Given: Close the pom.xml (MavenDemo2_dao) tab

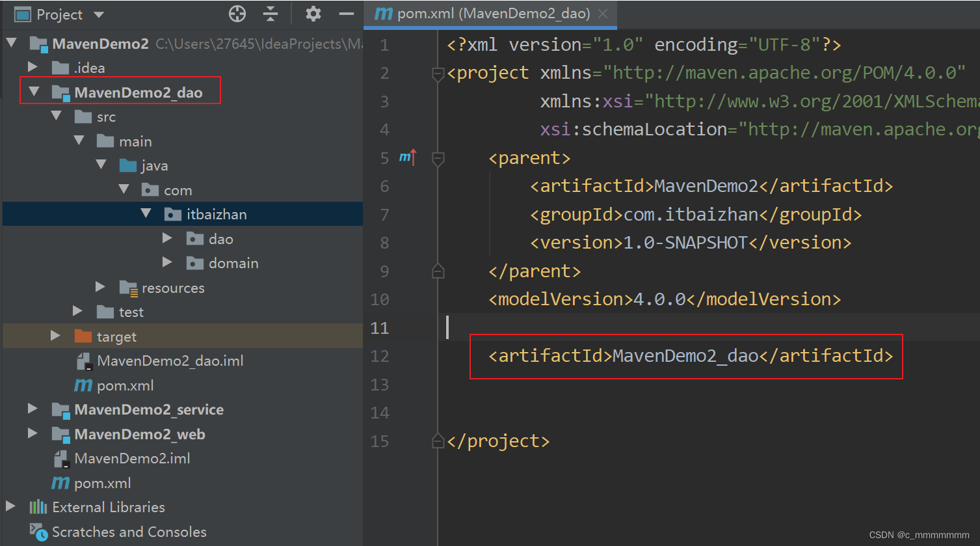Looking at the screenshot, I should tap(603, 14).
